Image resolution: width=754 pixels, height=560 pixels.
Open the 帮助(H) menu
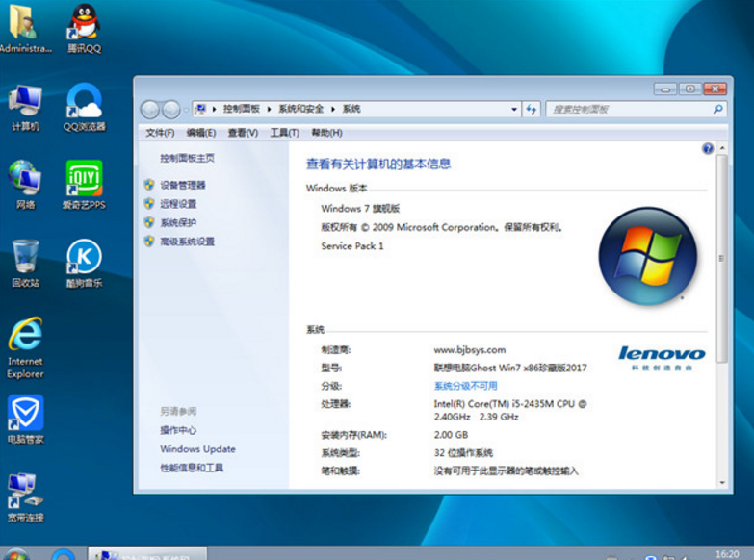point(327,133)
